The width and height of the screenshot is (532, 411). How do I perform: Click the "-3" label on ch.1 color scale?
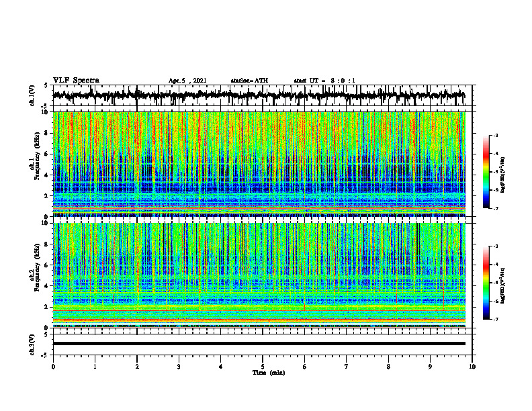click(x=496, y=136)
